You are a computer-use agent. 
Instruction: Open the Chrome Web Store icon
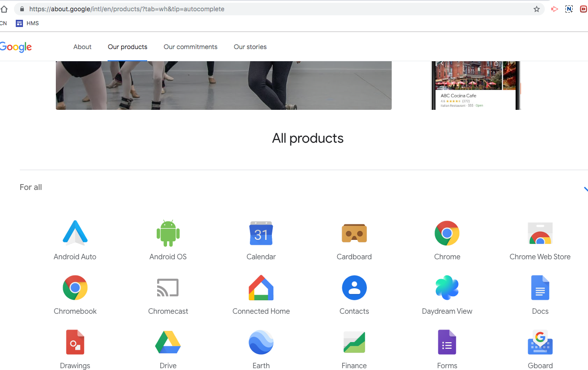[x=540, y=233]
